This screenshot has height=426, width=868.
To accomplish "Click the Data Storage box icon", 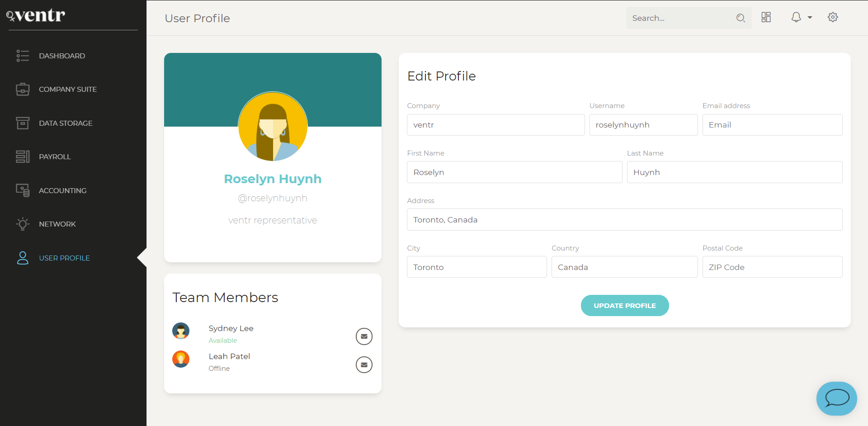I will click(23, 123).
